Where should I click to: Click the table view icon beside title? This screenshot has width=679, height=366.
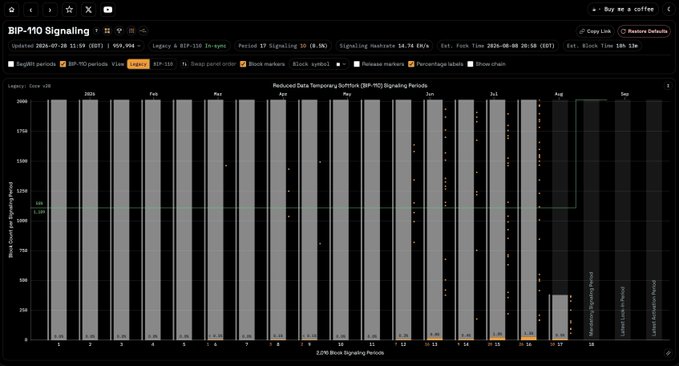131,31
